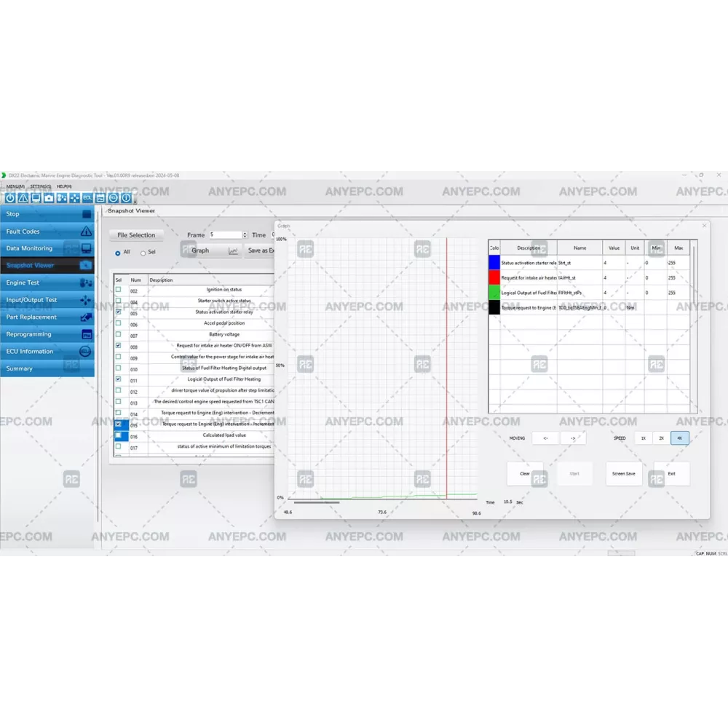Click the Frame value stepper arrows
728x728 pixels.
click(245, 235)
